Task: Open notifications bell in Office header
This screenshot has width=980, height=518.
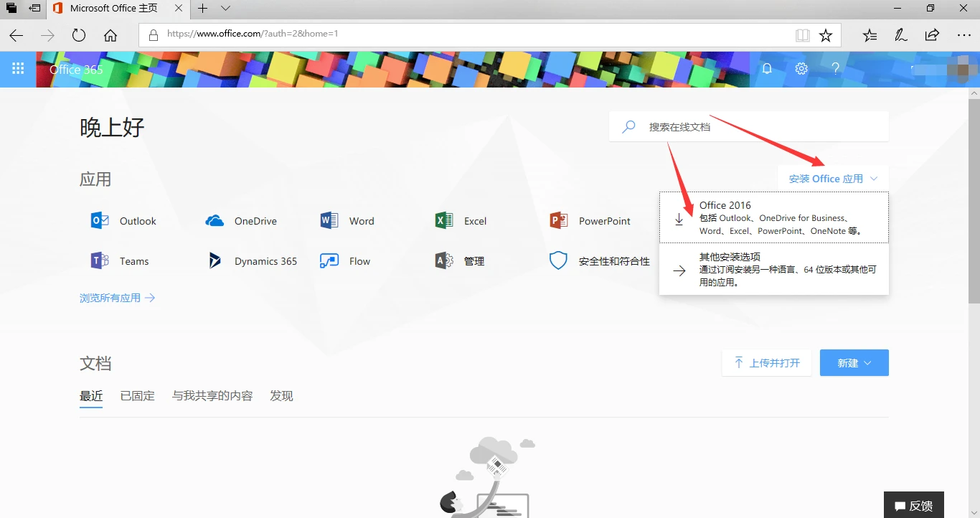Action: click(767, 69)
